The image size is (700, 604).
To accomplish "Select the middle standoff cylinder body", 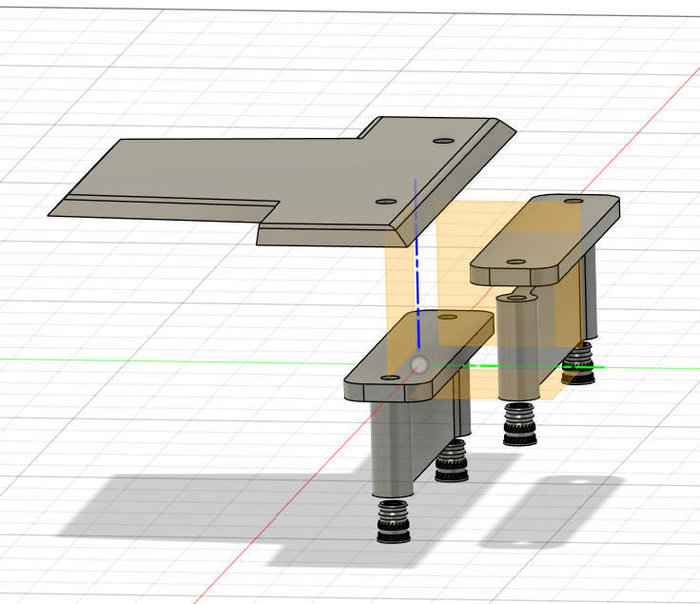I will (517, 348).
